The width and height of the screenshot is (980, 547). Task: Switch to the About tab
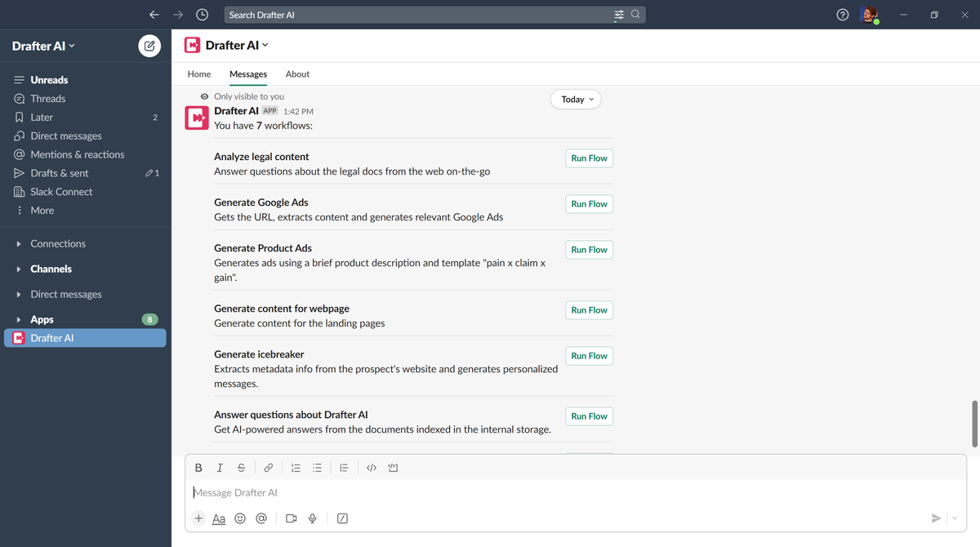click(x=297, y=73)
